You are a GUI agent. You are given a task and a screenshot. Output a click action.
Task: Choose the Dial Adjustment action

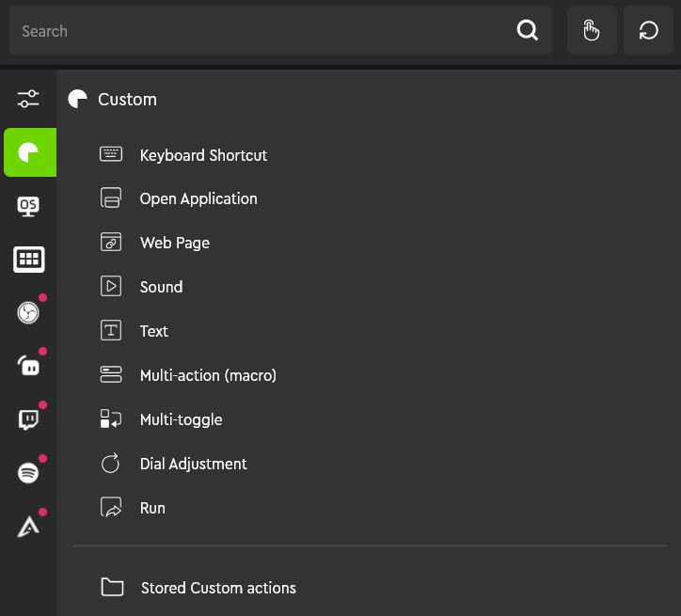click(174, 464)
